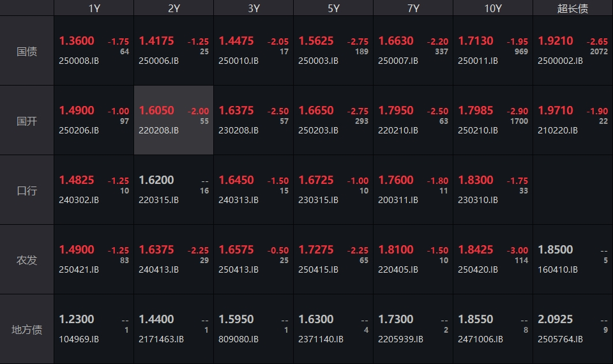Click the 1Y maturity column header
This screenshot has height=364, width=613.
click(94, 8)
